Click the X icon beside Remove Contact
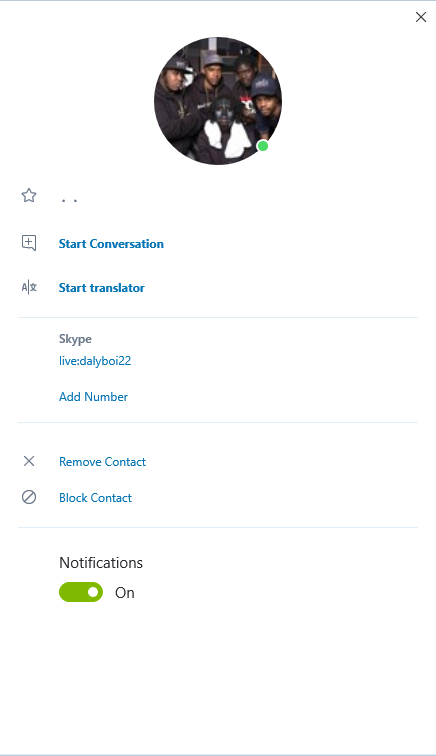Image resolution: width=436 pixels, height=756 pixels. (29, 461)
